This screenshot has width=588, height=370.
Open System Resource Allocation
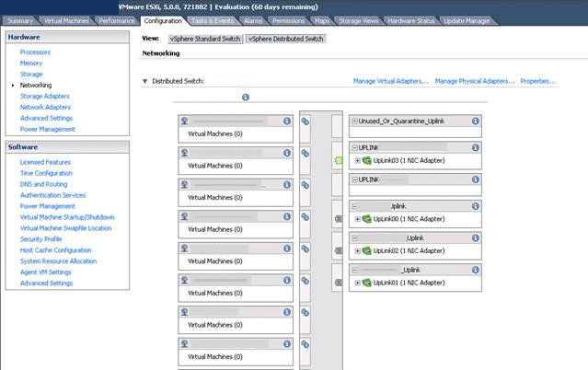58,261
